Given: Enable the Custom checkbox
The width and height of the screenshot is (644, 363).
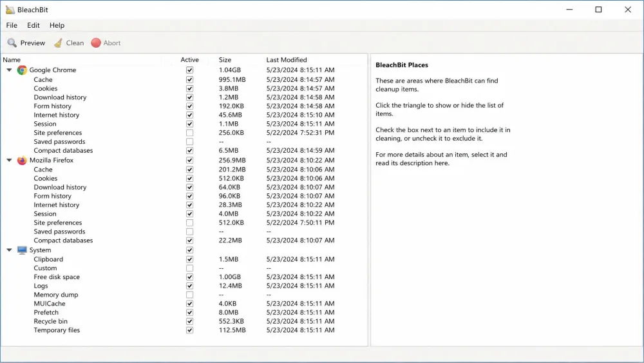Looking at the screenshot, I should point(189,268).
